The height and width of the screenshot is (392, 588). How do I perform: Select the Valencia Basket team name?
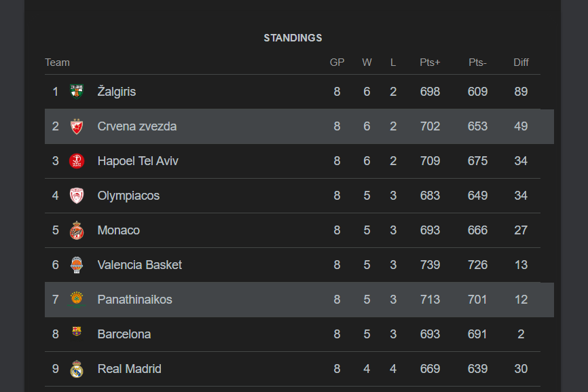tap(140, 265)
